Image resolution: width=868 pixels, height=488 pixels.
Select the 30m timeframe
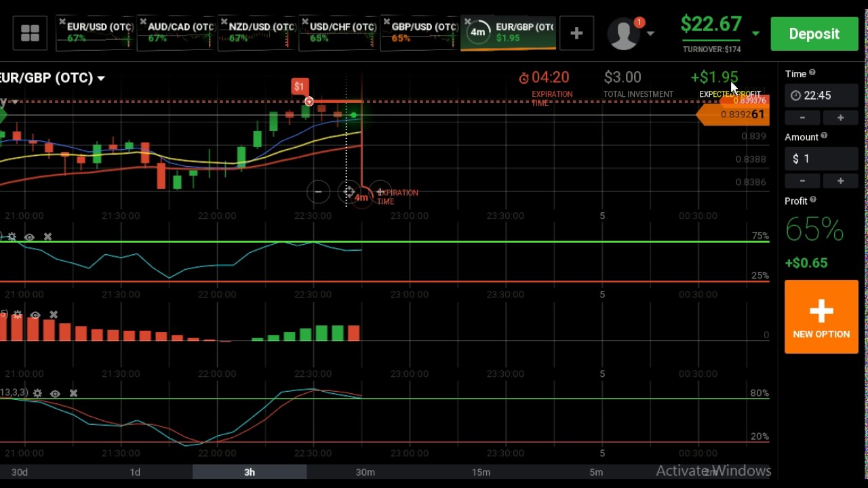tap(366, 472)
